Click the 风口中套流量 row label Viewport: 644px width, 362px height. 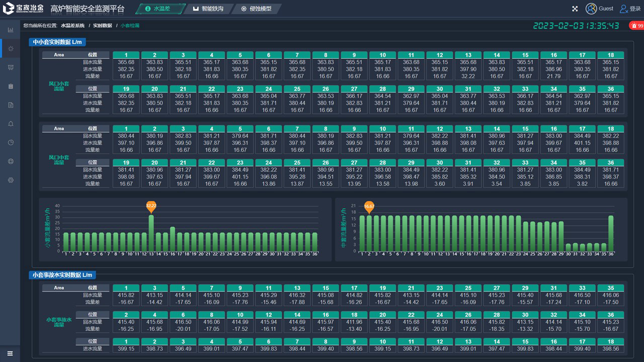[59, 160]
